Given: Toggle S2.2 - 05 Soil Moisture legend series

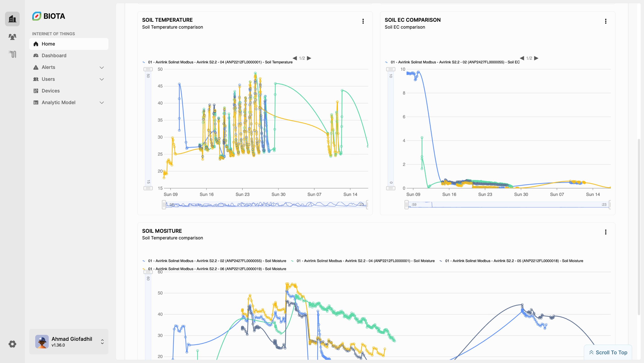Looking at the screenshot, I should point(511,261).
